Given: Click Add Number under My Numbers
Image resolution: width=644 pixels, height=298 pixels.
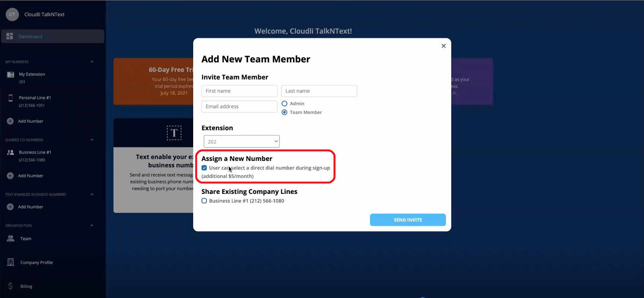Looking at the screenshot, I should (x=31, y=121).
